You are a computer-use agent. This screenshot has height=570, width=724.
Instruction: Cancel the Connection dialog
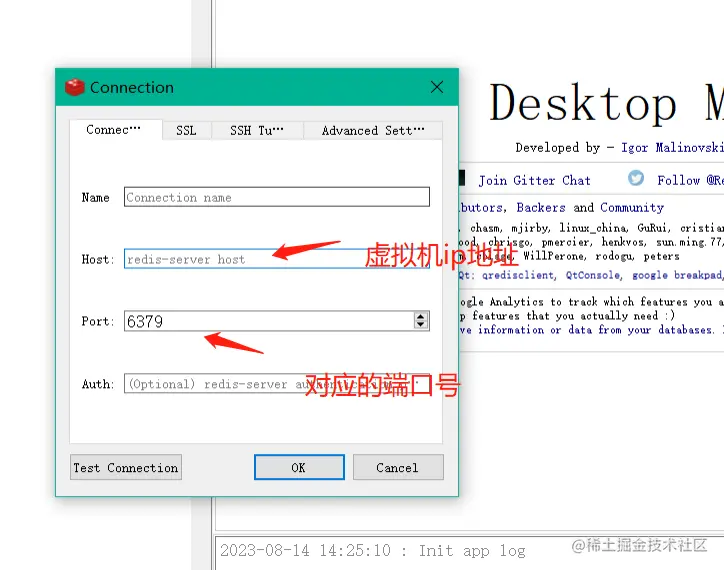(x=398, y=467)
